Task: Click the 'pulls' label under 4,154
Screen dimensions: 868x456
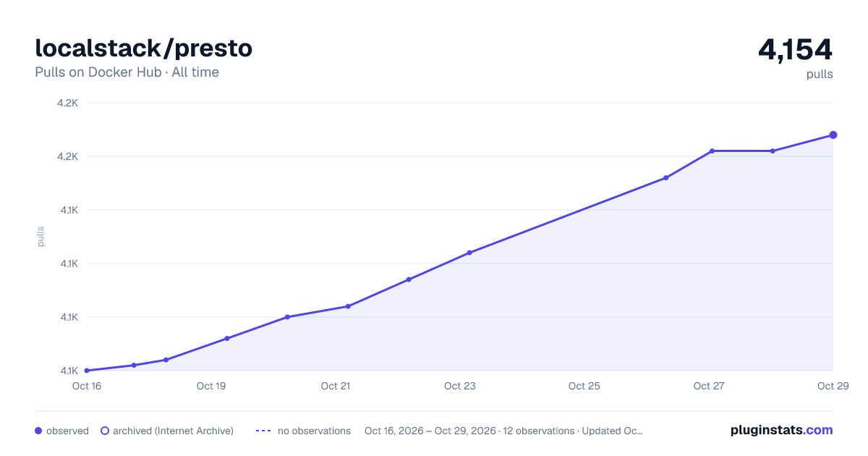Action: [x=820, y=74]
